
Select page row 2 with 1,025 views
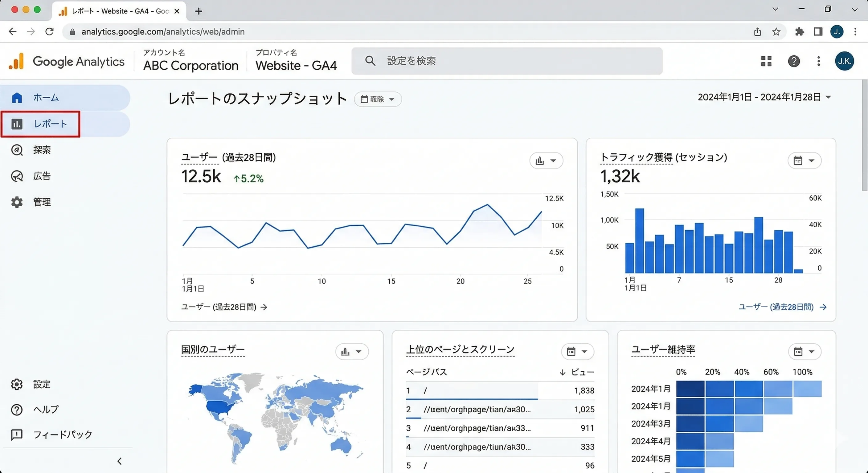click(500, 410)
